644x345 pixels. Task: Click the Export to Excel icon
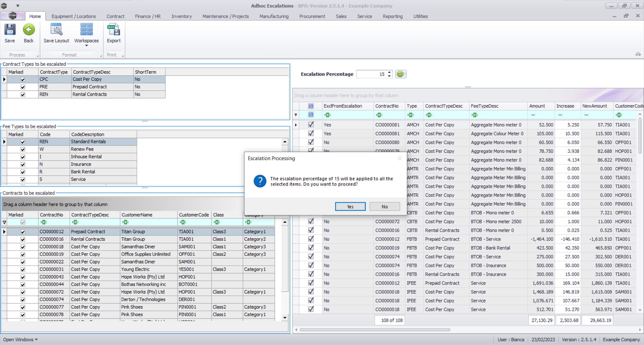pyautogui.click(x=114, y=30)
